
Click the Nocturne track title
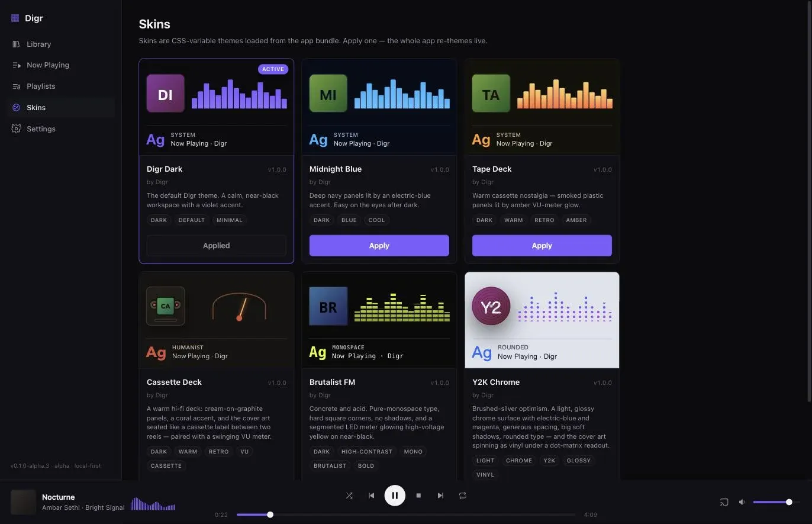pos(58,497)
